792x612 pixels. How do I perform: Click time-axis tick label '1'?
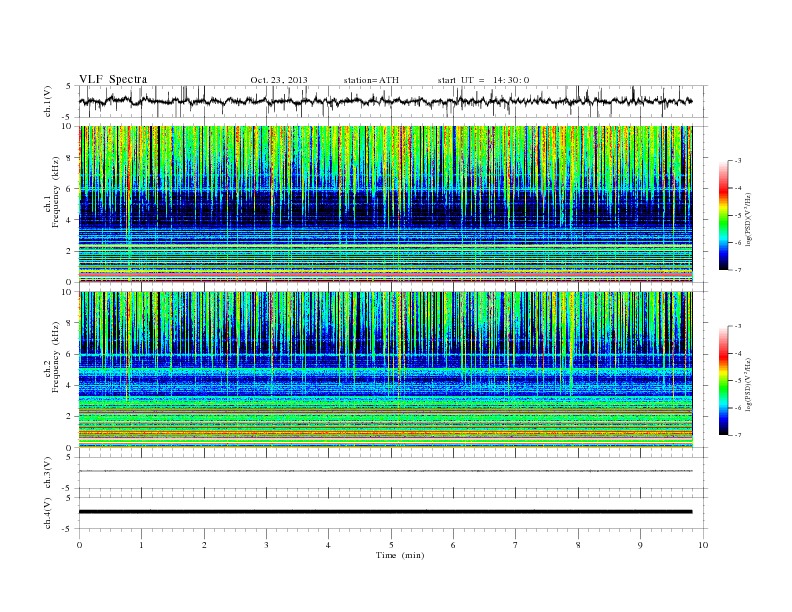(142, 545)
